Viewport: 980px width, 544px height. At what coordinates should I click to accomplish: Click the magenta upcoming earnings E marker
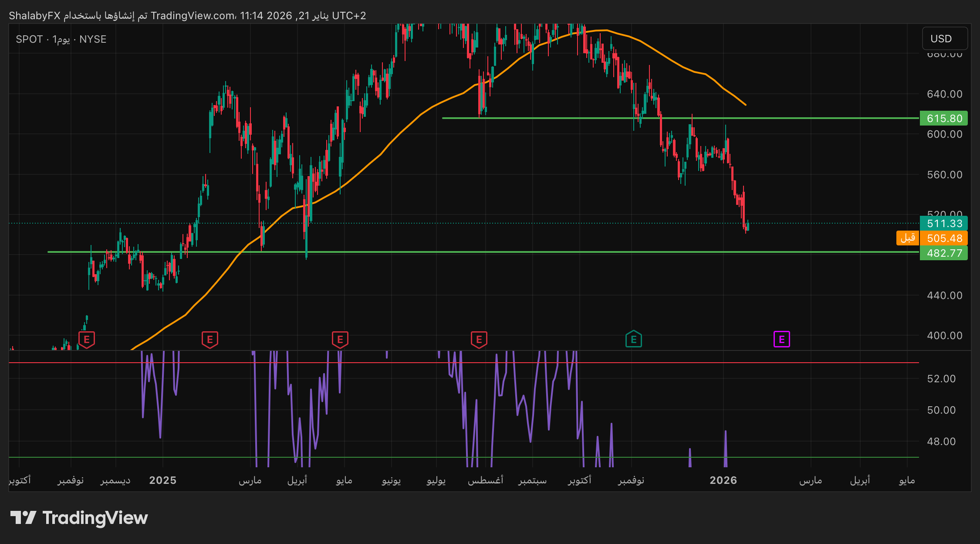pos(782,339)
